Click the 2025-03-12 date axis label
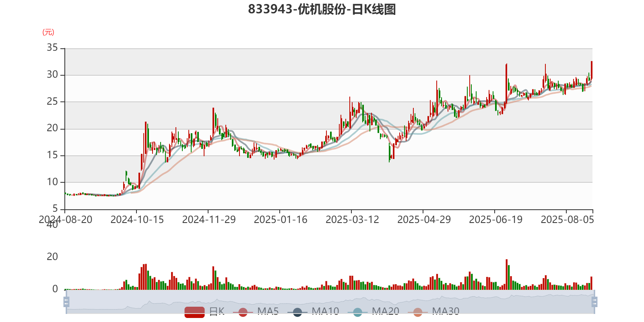Viewport: 644px width, 322px height. [352, 219]
